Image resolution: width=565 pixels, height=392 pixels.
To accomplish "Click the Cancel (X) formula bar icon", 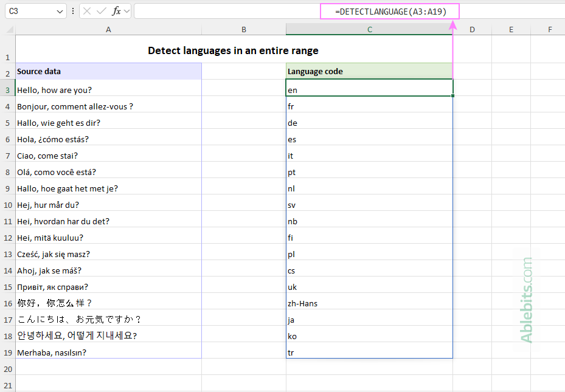I will (87, 11).
